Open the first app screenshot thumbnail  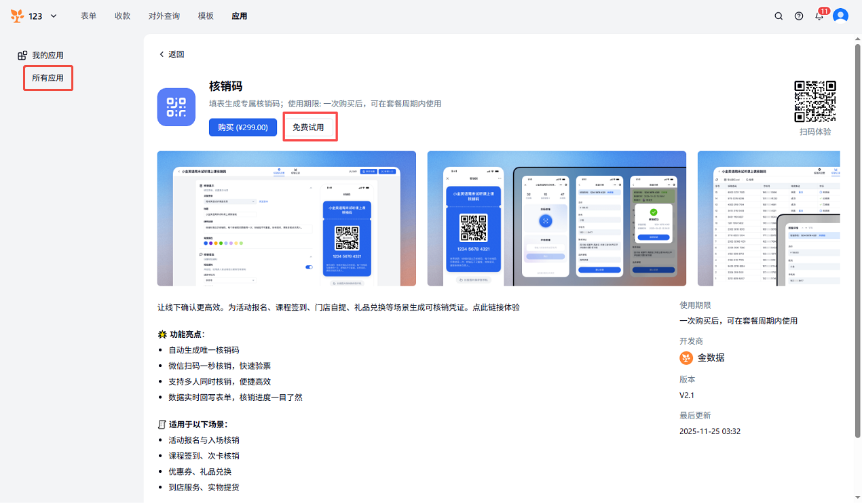[x=286, y=218]
